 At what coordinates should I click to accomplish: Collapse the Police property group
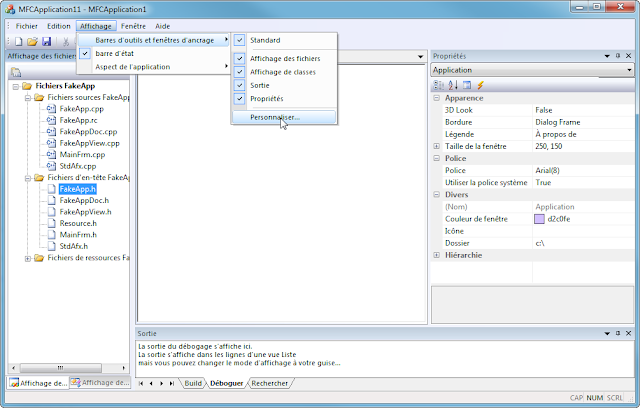[436, 158]
